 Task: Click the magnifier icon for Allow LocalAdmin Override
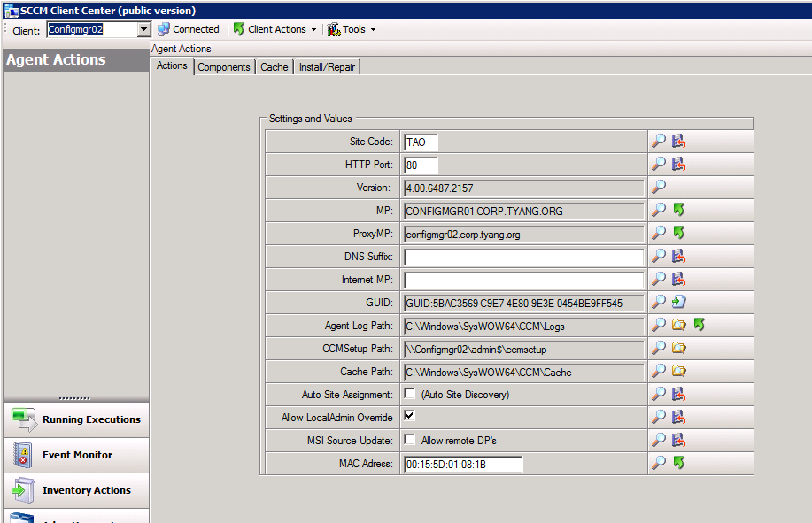pyautogui.click(x=658, y=417)
